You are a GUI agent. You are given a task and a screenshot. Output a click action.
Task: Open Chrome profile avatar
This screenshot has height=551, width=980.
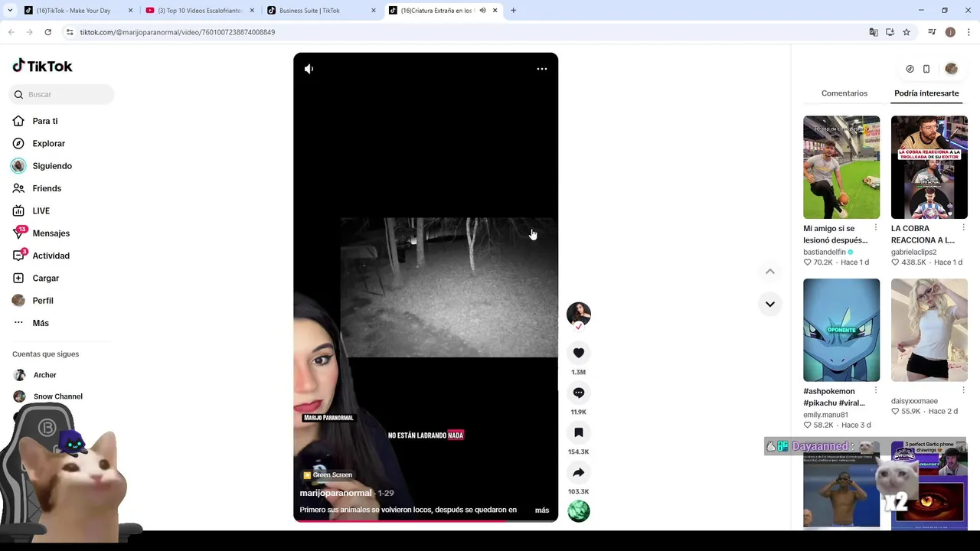pyautogui.click(x=950, y=32)
